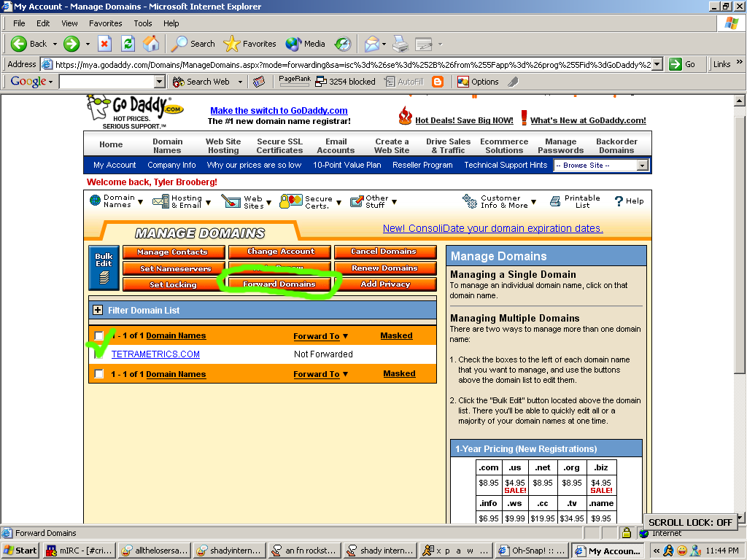Image resolution: width=747 pixels, height=560 pixels.
Task: Click the Manage Contacts button
Action: pyautogui.click(x=174, y=252)
